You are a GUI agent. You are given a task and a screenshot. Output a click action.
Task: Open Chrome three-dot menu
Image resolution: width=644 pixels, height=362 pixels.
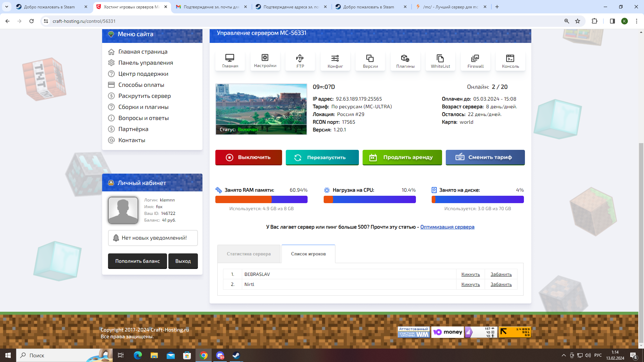pos(637,21)
